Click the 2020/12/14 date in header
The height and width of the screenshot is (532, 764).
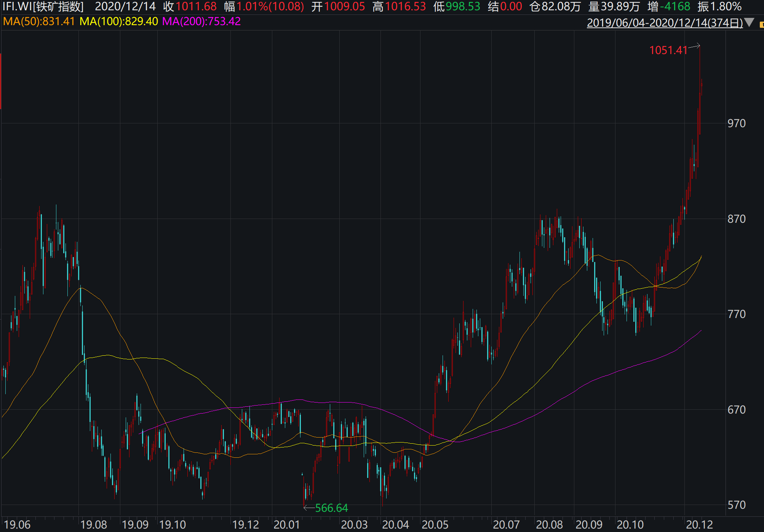tap(125, 6)
